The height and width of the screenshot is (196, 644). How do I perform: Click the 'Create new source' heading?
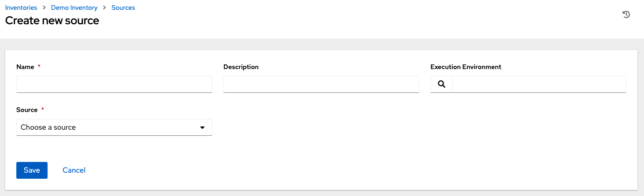point(52,21)
